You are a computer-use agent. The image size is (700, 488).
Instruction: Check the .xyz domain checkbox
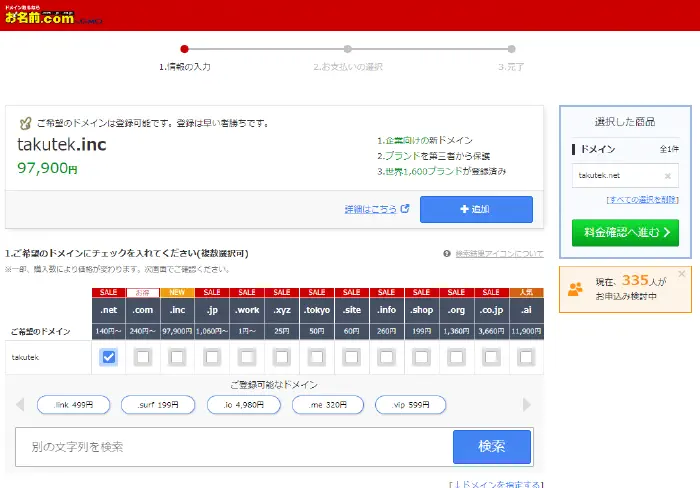pyautogui.click(x=282, y=357)
